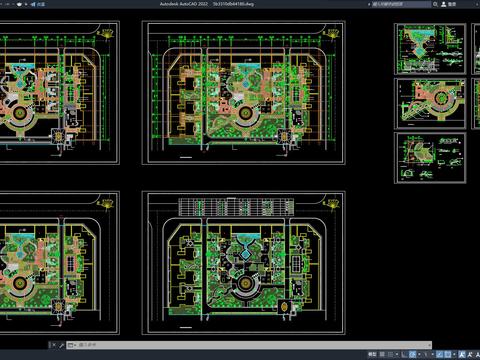The image size is (480, 360).
Task: Toggle object snap tracking icon
Action: click(439, 354)
